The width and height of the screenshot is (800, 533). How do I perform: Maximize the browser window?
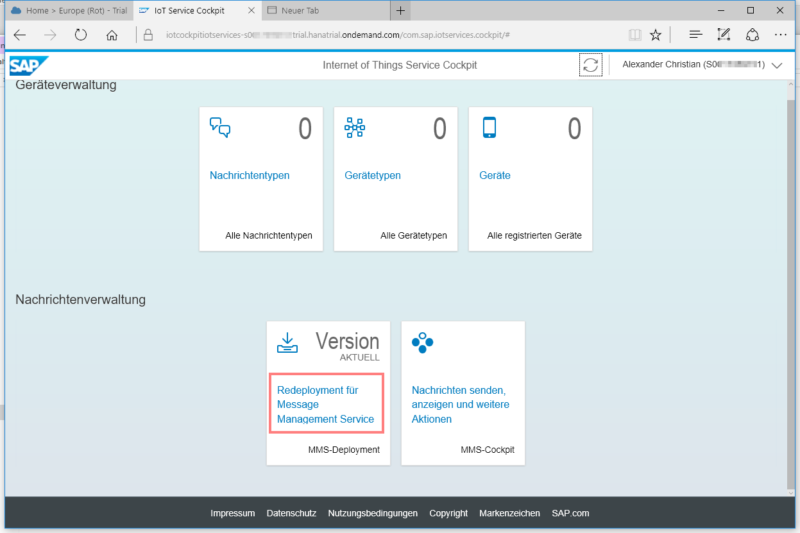751,10
